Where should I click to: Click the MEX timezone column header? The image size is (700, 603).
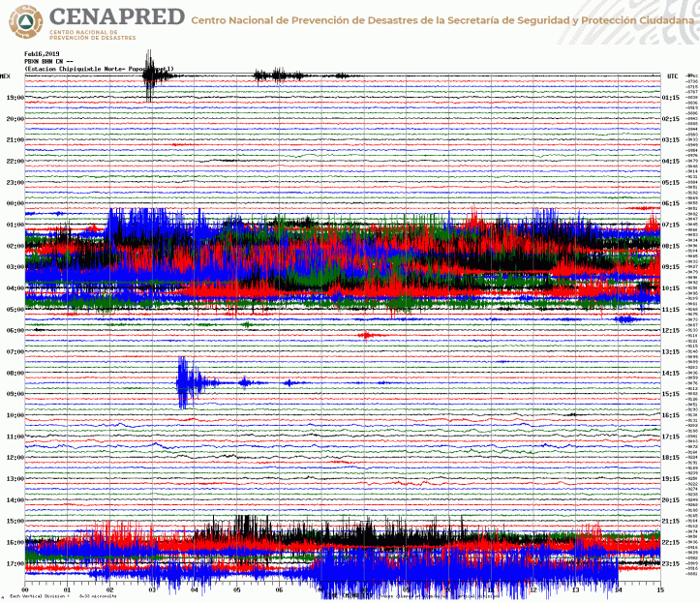point(6,75)
